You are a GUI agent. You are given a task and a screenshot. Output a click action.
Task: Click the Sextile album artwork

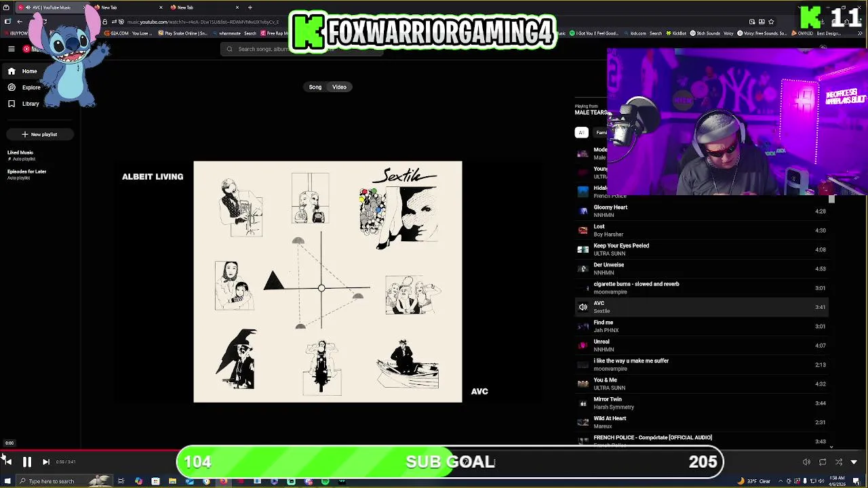click(x=328, y=281)
